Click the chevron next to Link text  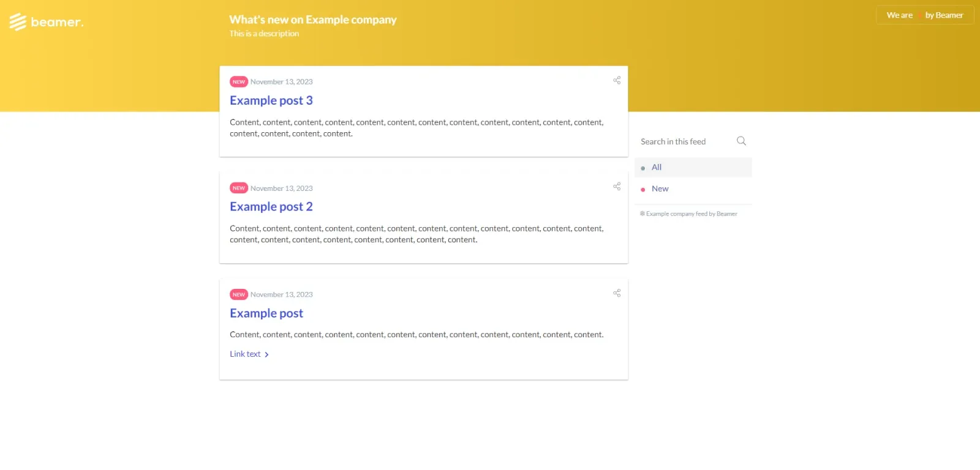(x=266, y=354)
